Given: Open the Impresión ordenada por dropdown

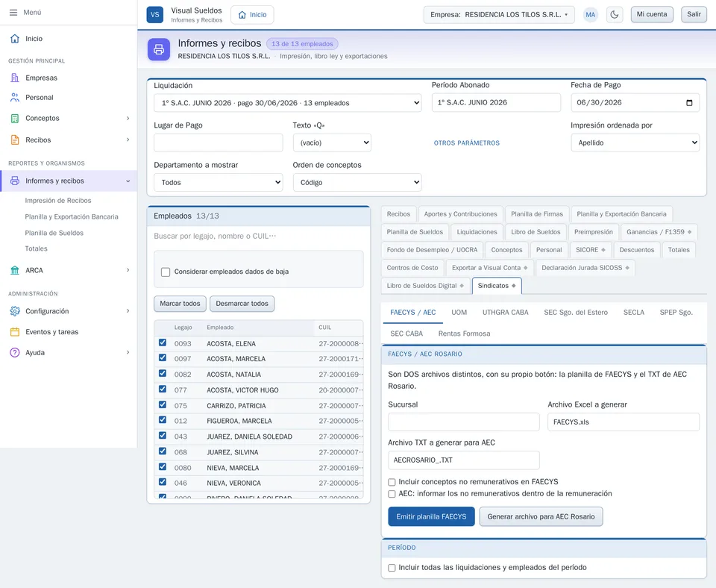Looking at the screenshot, I should [635, 143].
